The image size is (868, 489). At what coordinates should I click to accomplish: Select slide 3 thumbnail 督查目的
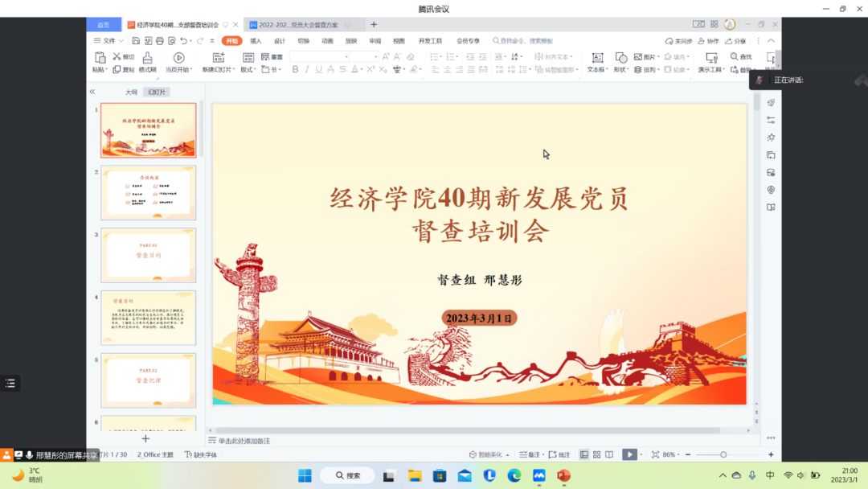click(148, 255)
